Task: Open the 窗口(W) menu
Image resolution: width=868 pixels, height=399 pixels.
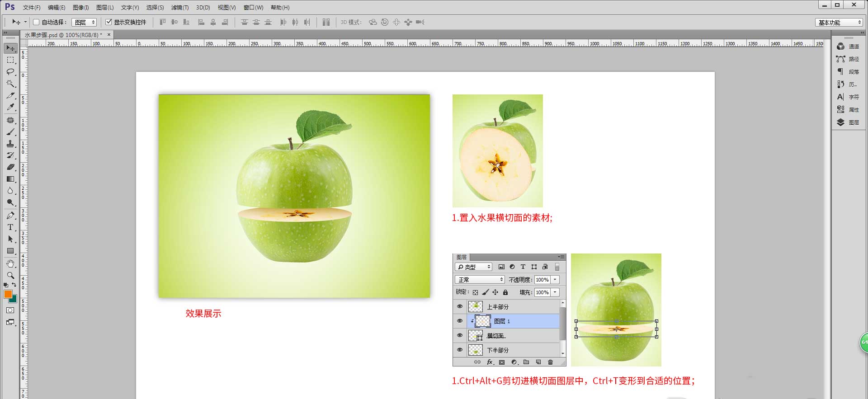Action: pyautogui.click(x=253, y=8)
